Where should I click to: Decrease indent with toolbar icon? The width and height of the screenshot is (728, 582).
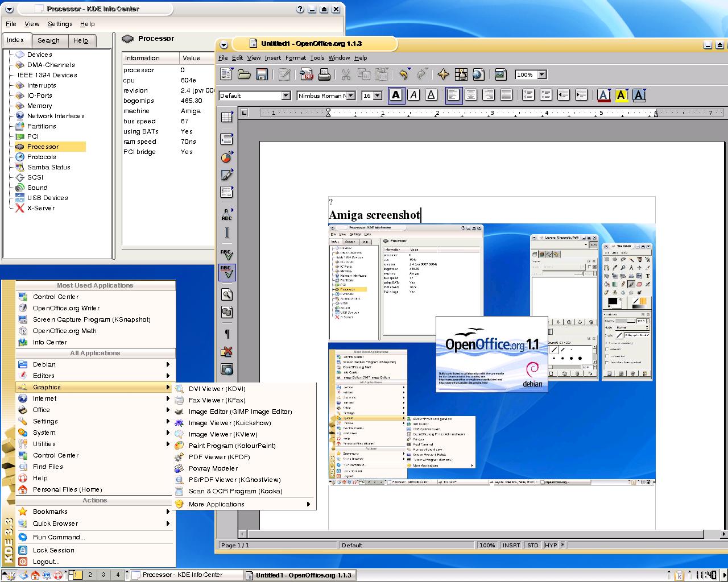click(563, 95)
